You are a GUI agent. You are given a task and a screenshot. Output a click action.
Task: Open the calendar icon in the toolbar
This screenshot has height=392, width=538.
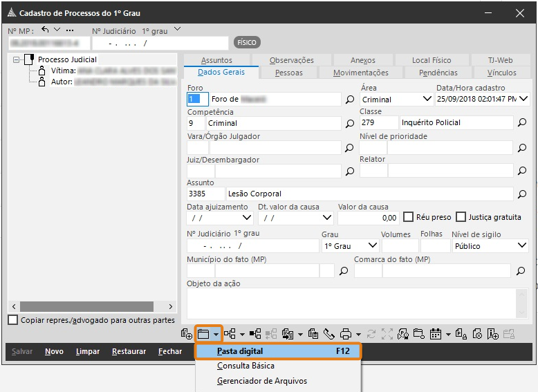436,334
